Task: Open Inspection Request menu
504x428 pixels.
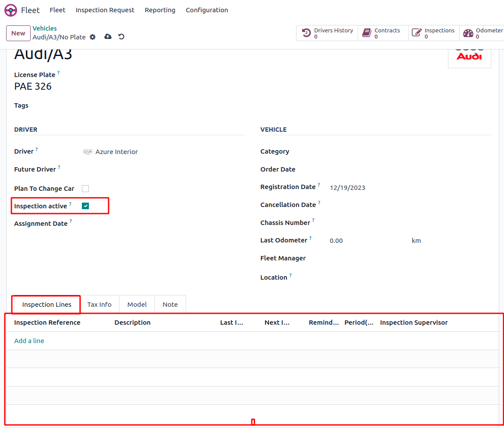Action: click(105, 10)
